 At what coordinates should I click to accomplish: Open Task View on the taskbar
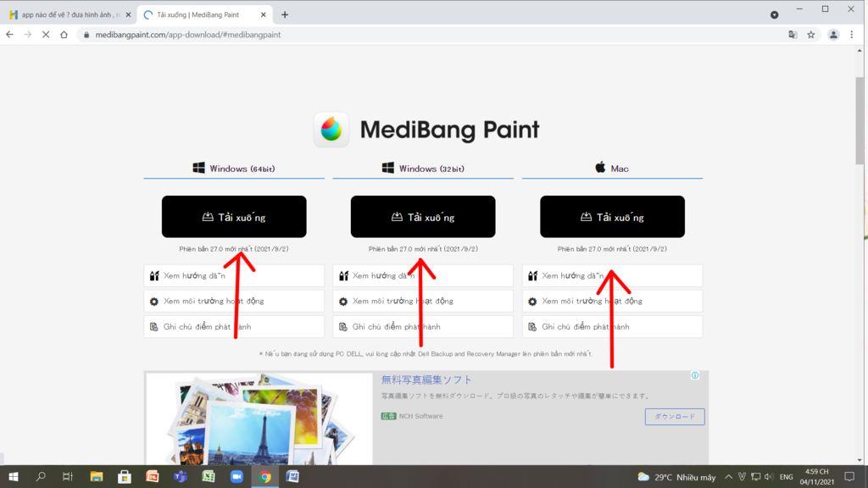pyautogui.click(x=68, y=476)
